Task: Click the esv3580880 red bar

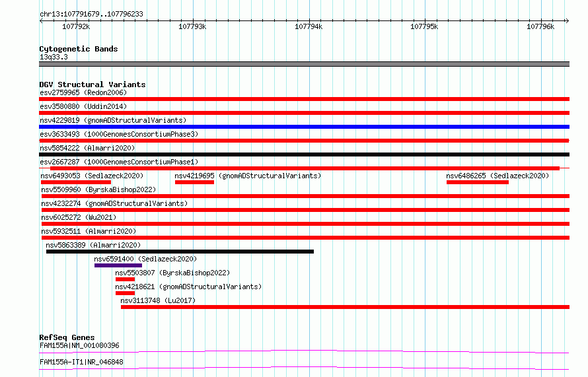Action: [x=304, y=113]
